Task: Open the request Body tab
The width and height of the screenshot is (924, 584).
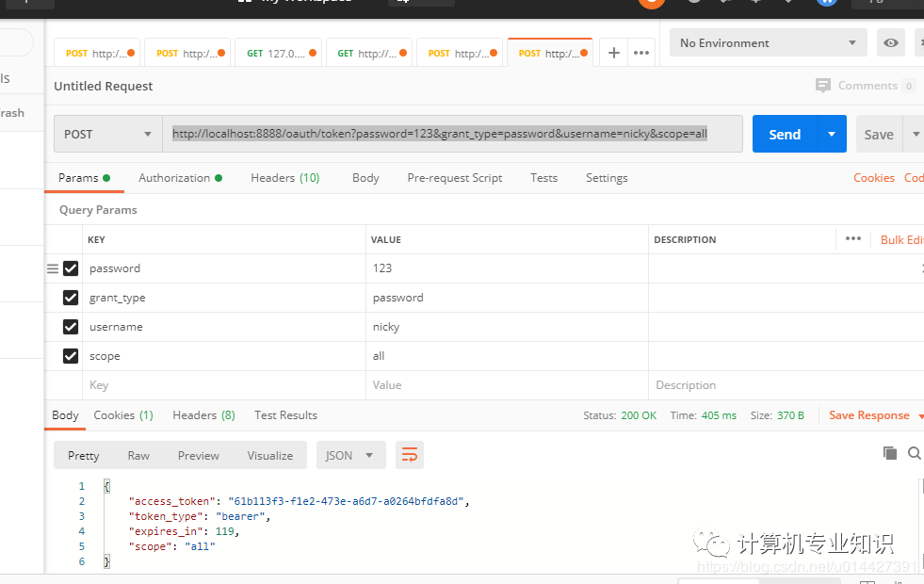Action: [365, 178]
